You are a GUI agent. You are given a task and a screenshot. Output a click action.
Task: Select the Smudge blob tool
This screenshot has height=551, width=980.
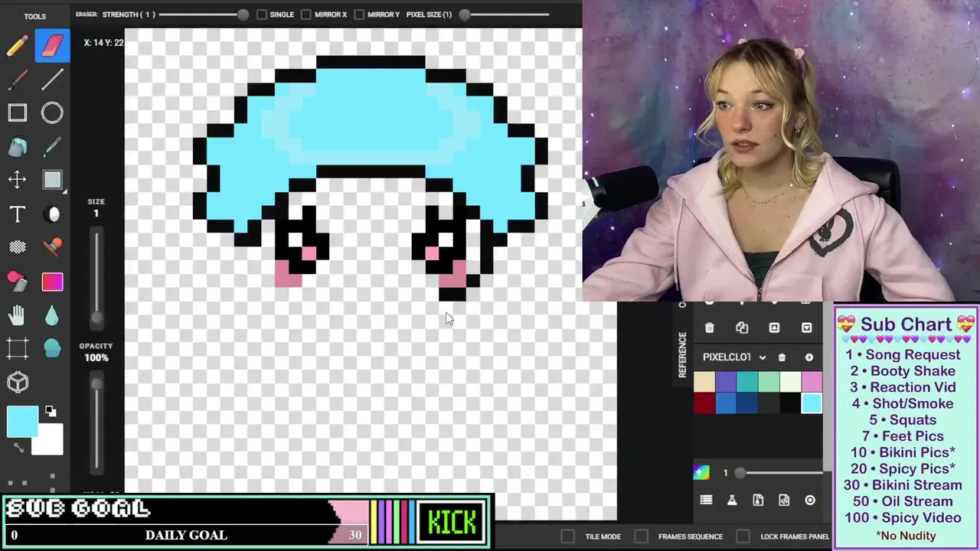pos(52,348)
